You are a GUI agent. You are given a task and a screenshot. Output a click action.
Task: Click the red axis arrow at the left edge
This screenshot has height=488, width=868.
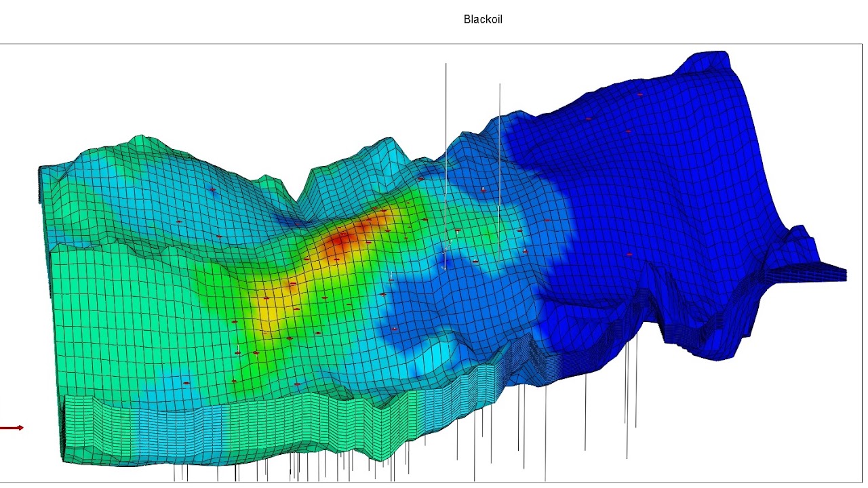[12, 428]
